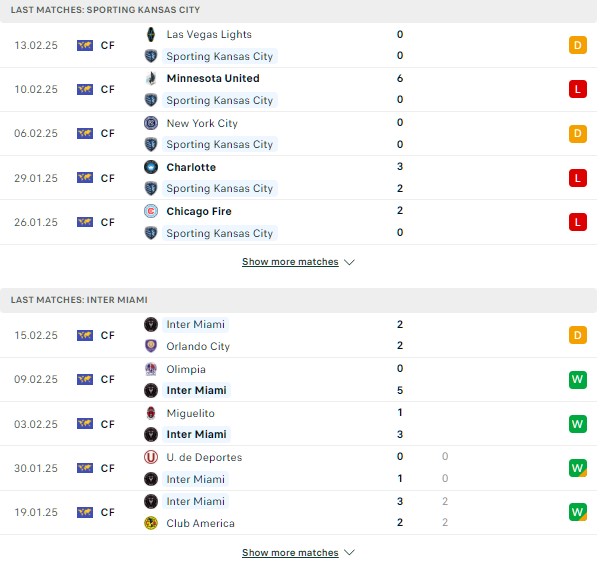This screenshot has width=600, height=575.
Task: Click the U. de Deportes team logo
Action: tap(151, 457)
